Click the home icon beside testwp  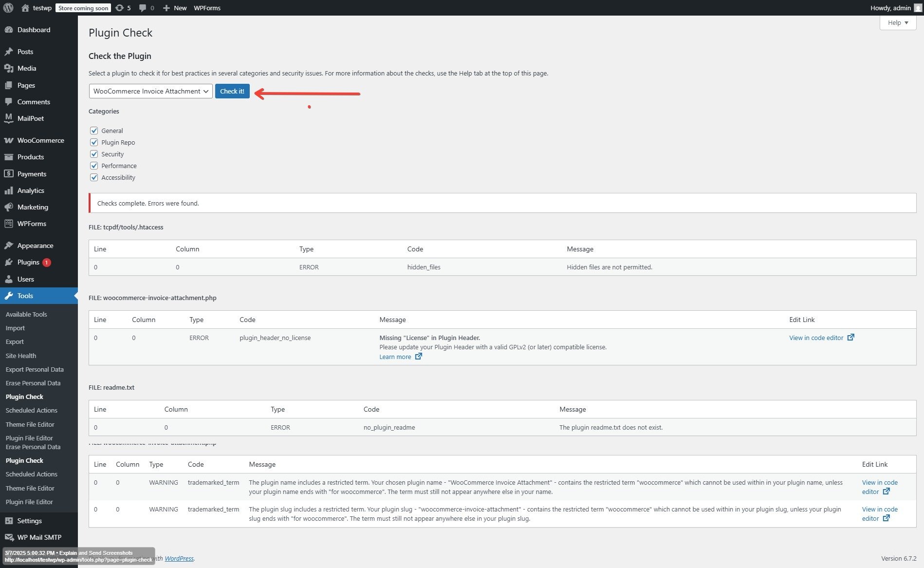[25, 8]
